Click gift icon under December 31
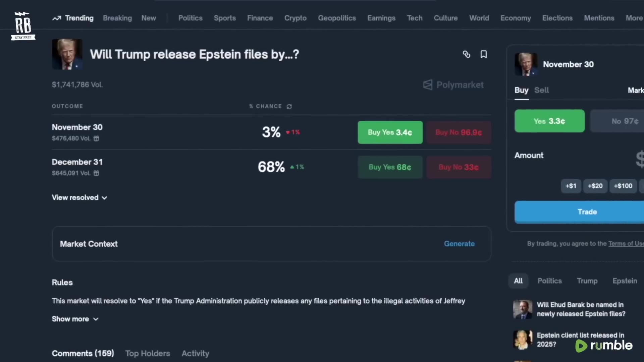The height and width of the screenshot is (362, 644). click(x=96, y=173)
